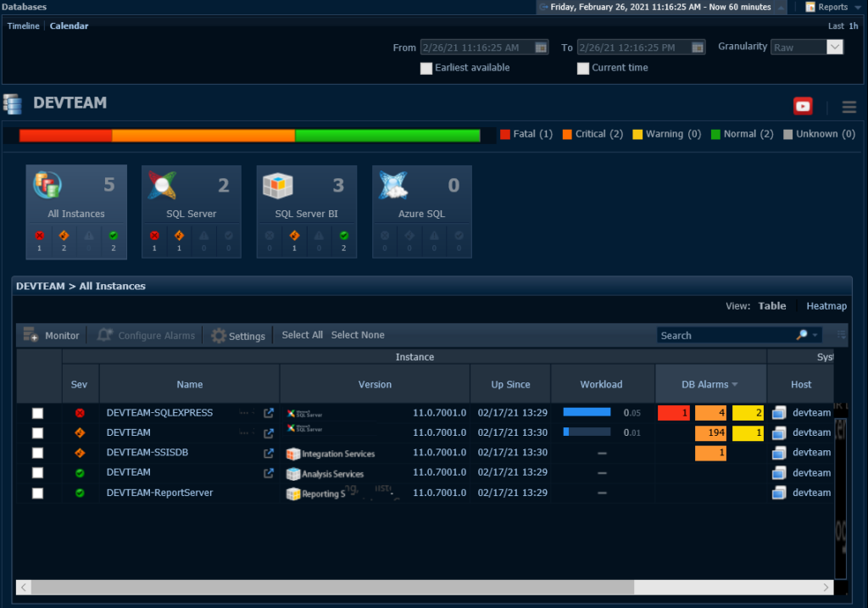Click the SQL Server BI cube icon
Screen dimensions: 868x608
(x=277, y=186)
